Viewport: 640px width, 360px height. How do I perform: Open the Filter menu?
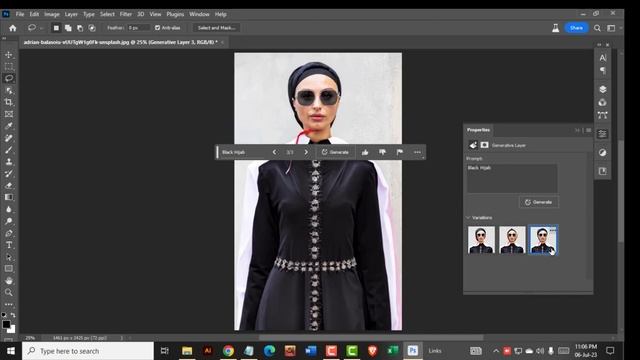[126, 14]
